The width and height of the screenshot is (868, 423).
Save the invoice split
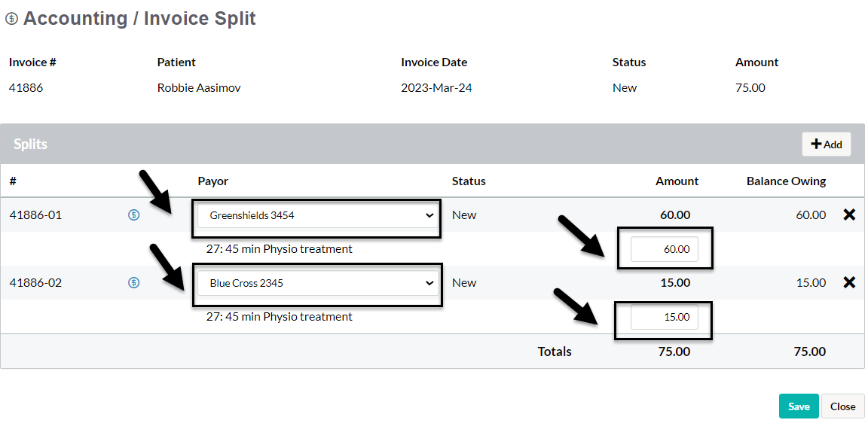(798, 406)
